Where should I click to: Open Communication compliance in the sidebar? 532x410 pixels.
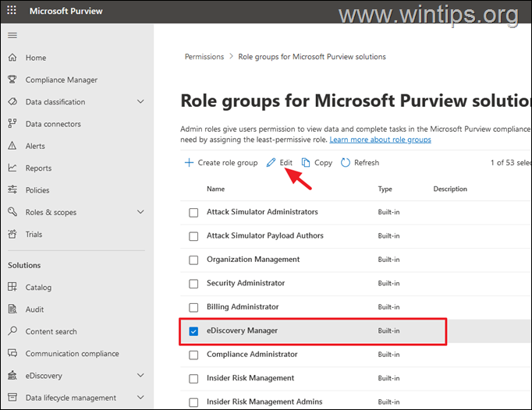coord(73,354)
